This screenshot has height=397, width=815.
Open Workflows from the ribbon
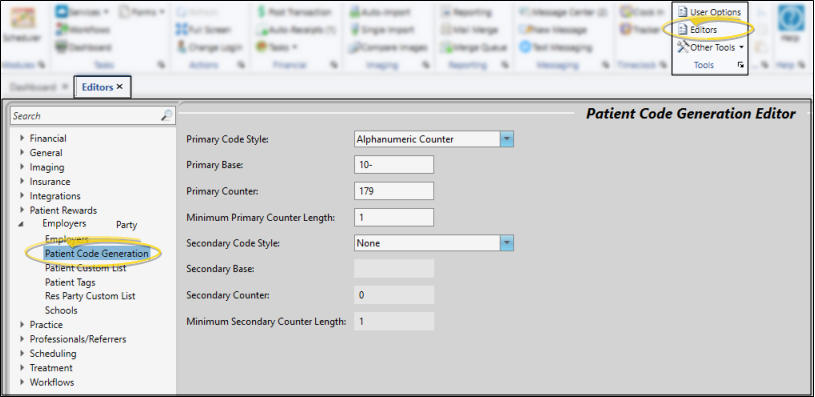click(x=83, y=30)
